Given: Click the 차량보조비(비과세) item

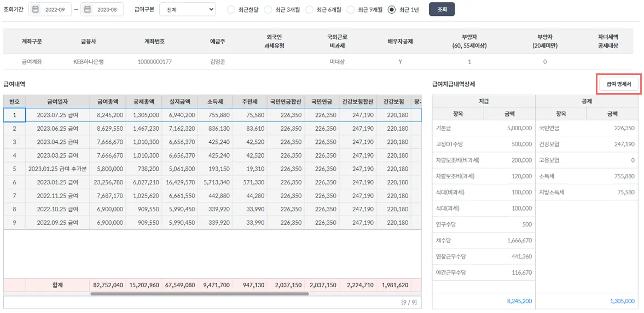Looking at the screenshot, I should pos(459,160).
